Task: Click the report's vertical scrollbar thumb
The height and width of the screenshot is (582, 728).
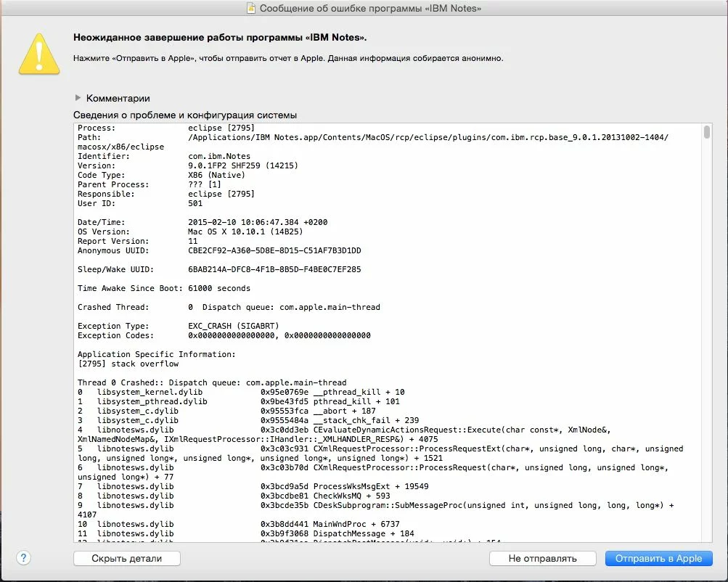Action: [x=707, y=132]
